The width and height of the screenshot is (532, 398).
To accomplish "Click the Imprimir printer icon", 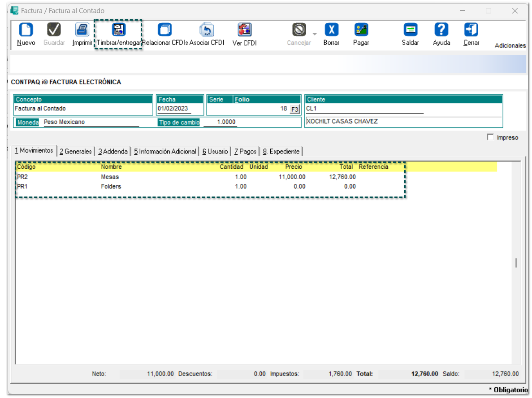I will click(x=82, y=30).
